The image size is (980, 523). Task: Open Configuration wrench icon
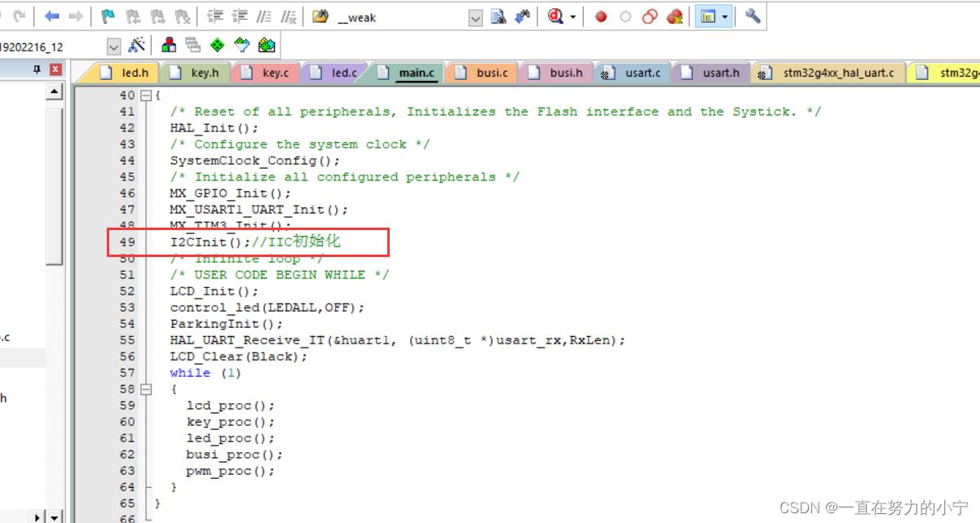[x=753, y=16]
